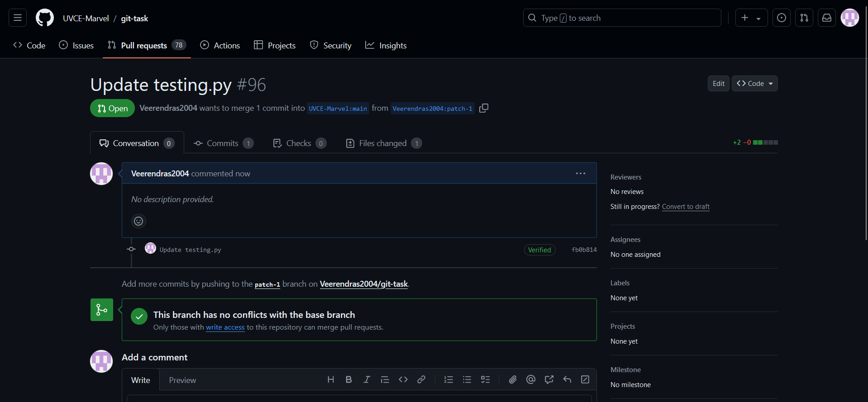Viewport: 868px width, 402px height.
Task: Go to GitHub home via Octocat logo
Action: point(45,18)
